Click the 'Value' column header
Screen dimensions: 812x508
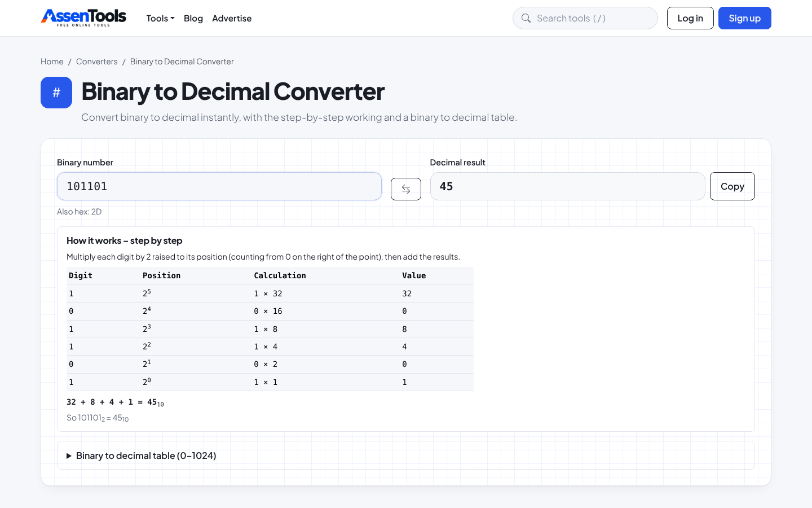click(414, 275)
